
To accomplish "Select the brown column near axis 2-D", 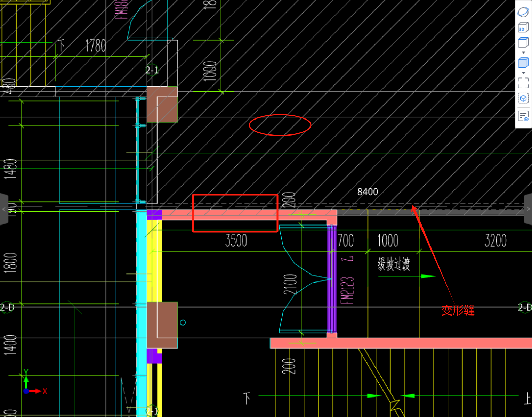I will (162, 325).
